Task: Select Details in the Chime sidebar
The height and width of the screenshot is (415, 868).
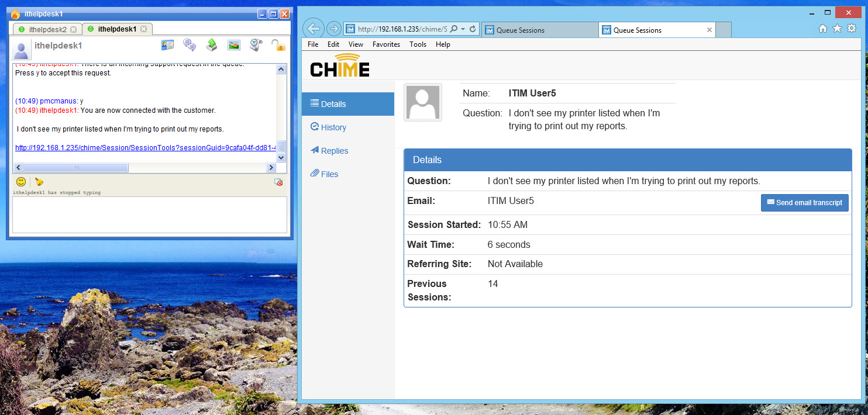Action: pos(348,104)
